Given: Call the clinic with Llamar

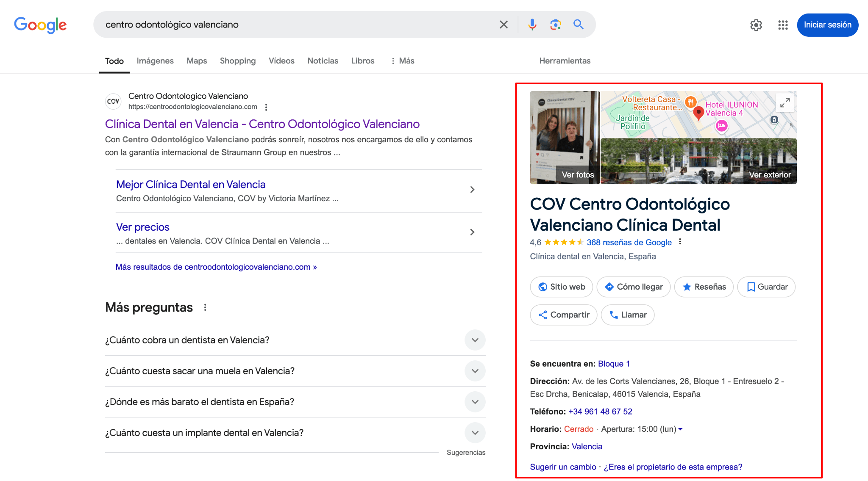Looking at the screenshot, I should [627, 315].
